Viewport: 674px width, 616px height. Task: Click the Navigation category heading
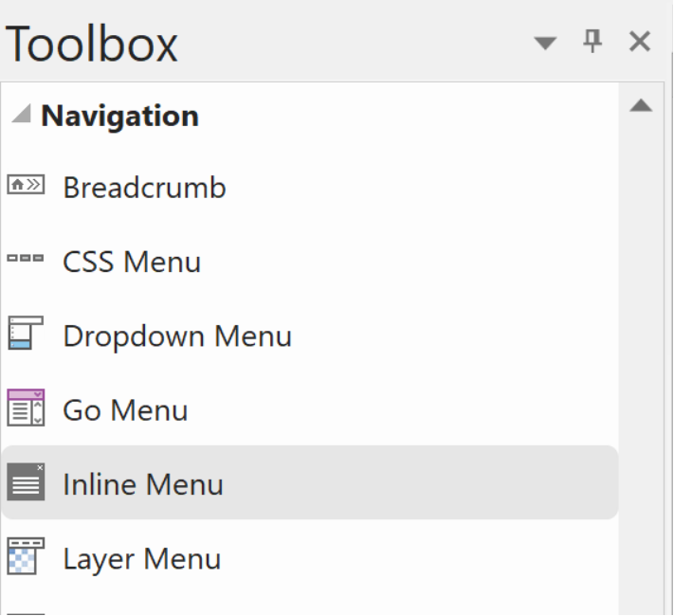pyautogui.click(x=119, y=116)
